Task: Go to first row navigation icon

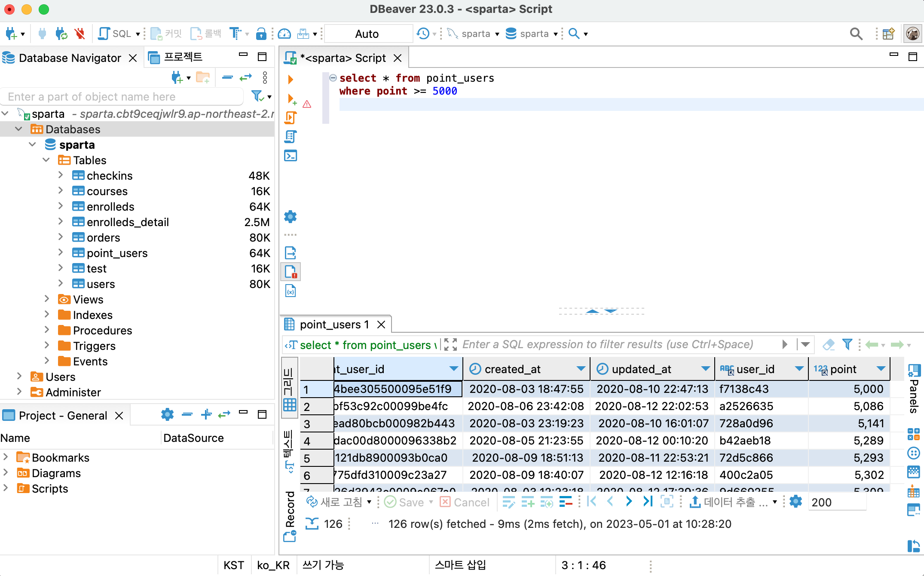Action: coord(591,502)
